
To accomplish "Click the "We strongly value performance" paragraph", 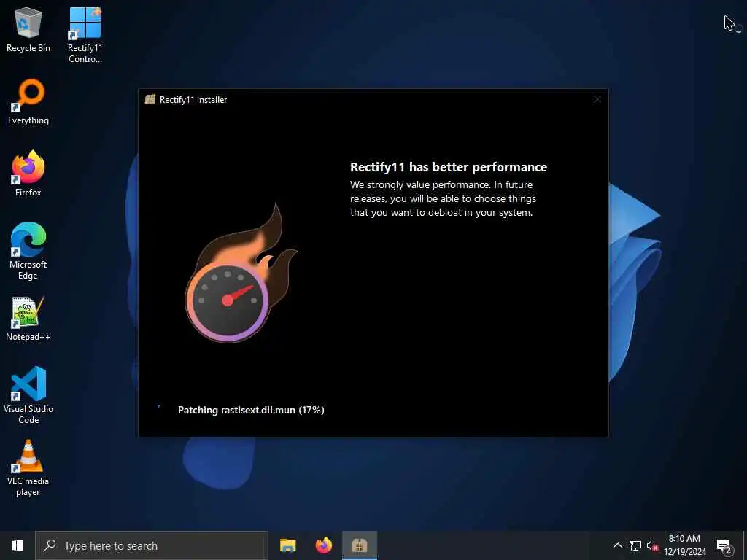I will [443, 198].
